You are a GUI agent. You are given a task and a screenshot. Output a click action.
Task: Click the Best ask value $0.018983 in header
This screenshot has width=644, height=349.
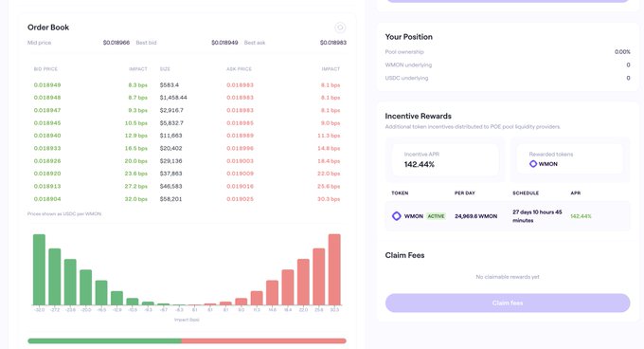(333, 43)
